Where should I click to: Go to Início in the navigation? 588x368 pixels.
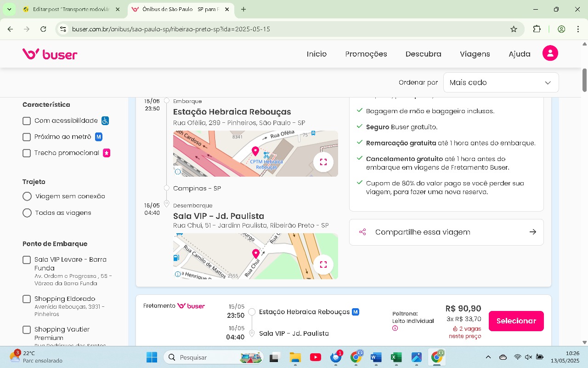(317, 54)
